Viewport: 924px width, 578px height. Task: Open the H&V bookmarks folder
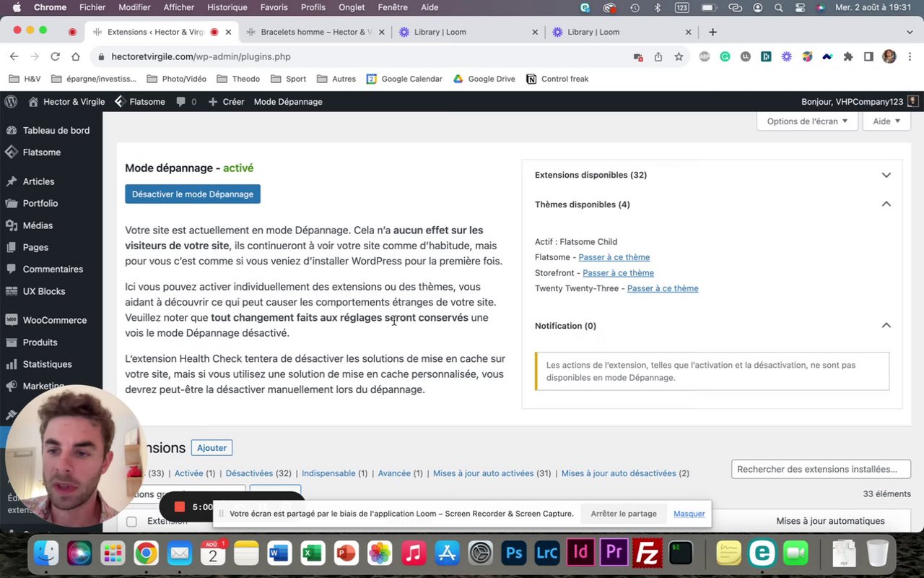pyautogui.click(x=25, y=79)
